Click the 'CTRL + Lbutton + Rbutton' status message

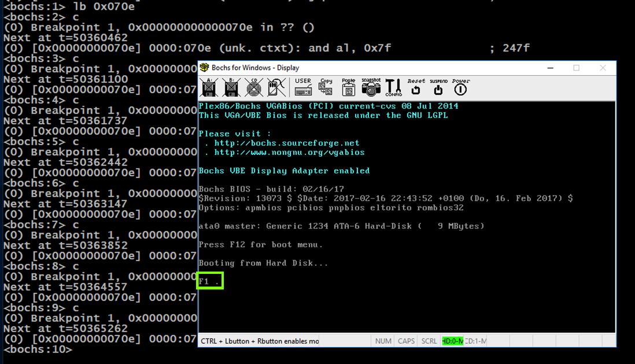click(x=260, y=341)
